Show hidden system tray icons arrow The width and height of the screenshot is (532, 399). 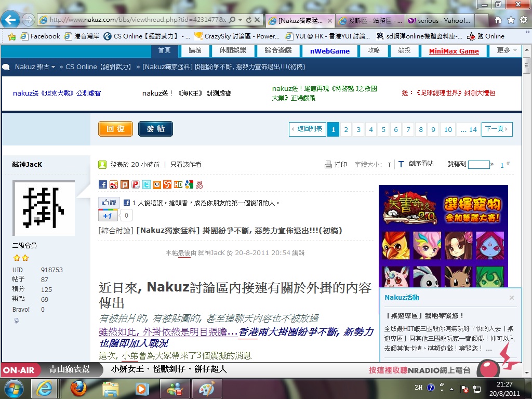click(451, 389)
